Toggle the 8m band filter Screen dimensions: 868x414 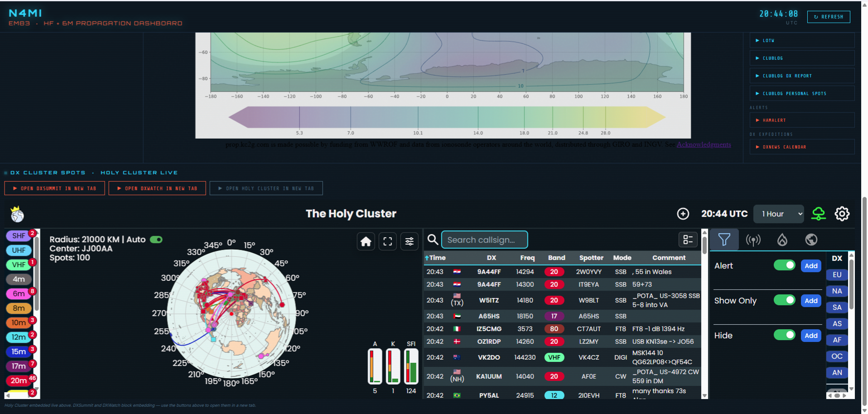[19, 308]
